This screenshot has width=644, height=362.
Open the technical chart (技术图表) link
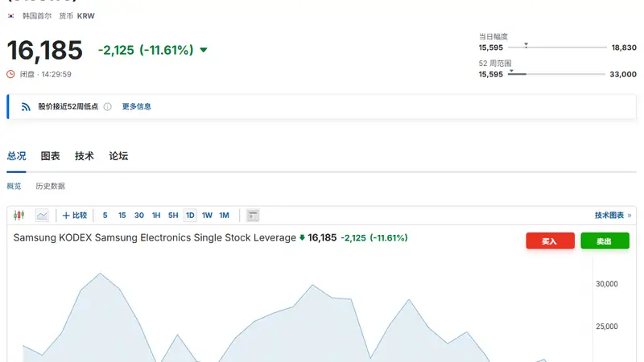613,215
